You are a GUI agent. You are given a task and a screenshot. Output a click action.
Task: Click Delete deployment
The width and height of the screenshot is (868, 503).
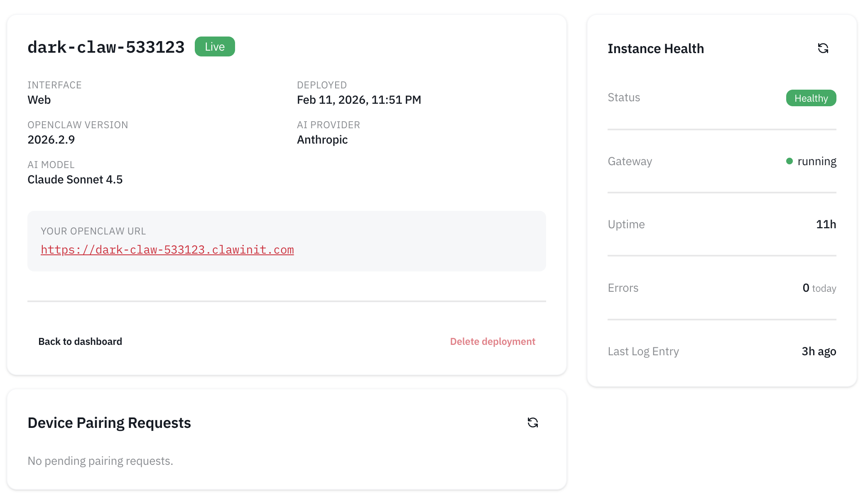pos(493,341)
